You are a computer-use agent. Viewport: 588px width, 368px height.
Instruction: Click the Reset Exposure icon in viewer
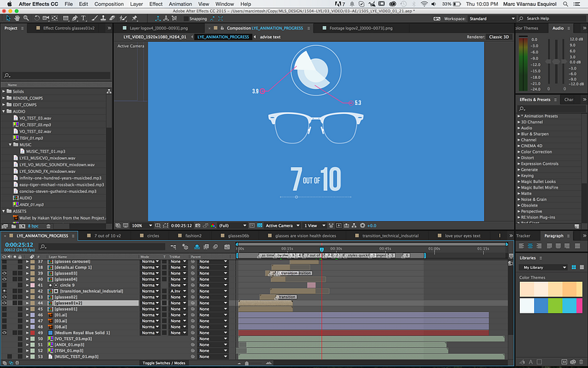[362, 226]
